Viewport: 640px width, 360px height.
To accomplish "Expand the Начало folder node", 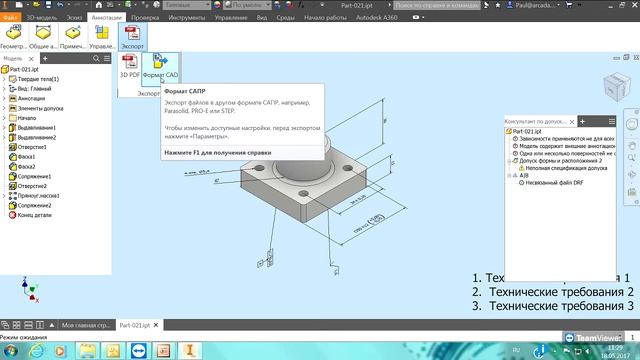I will pyautogui.click(x=4, y=118).
